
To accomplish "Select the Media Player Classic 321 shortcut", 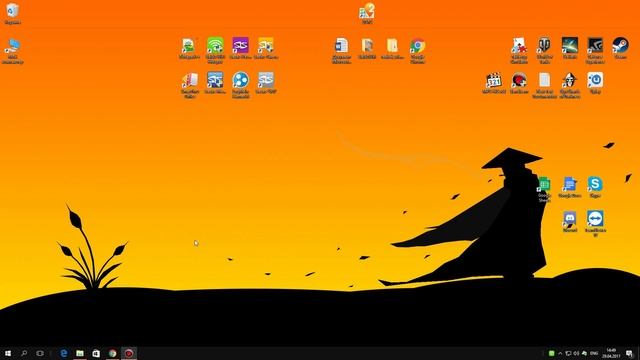I will coord(494,83).
